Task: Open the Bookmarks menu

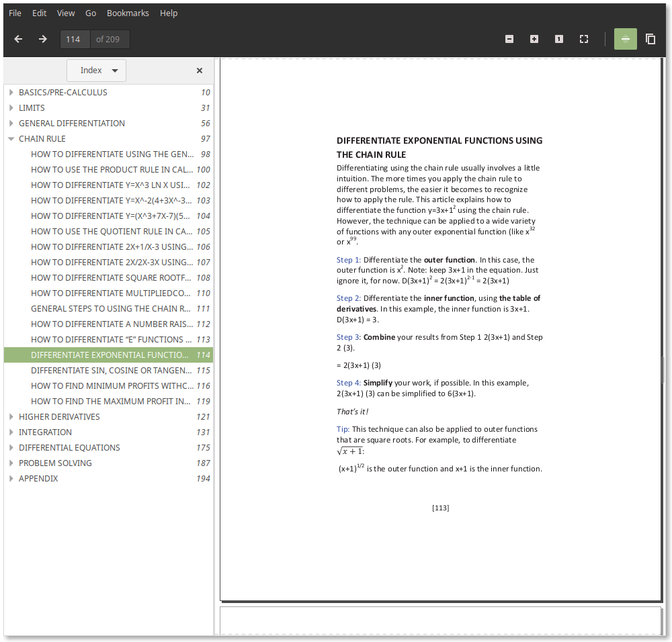Action: click(128, 13)
